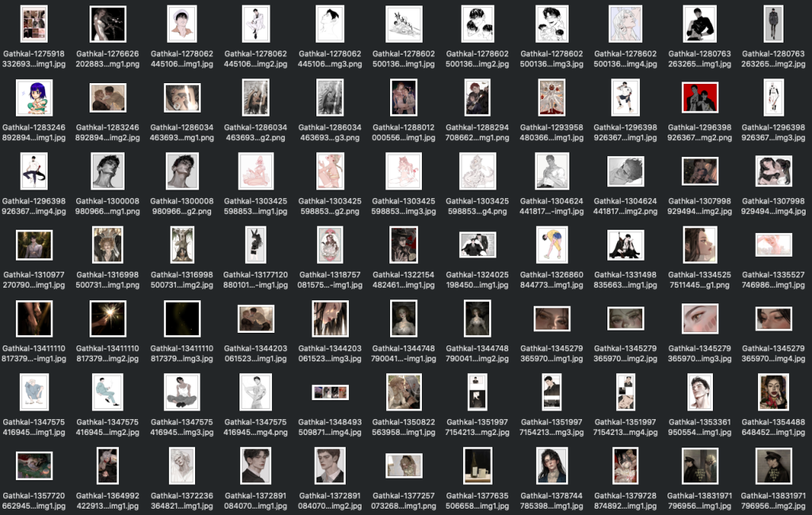Viewport: 812px width, 515px height.
Task: Pick the Gathkal-1357720 img1.jpg thumbnail
Action: tap(33, 466)
